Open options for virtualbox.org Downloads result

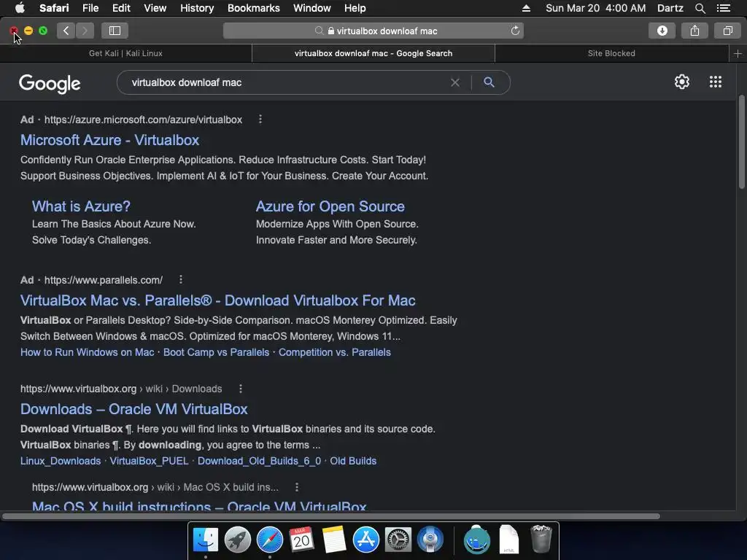[241, 389]
